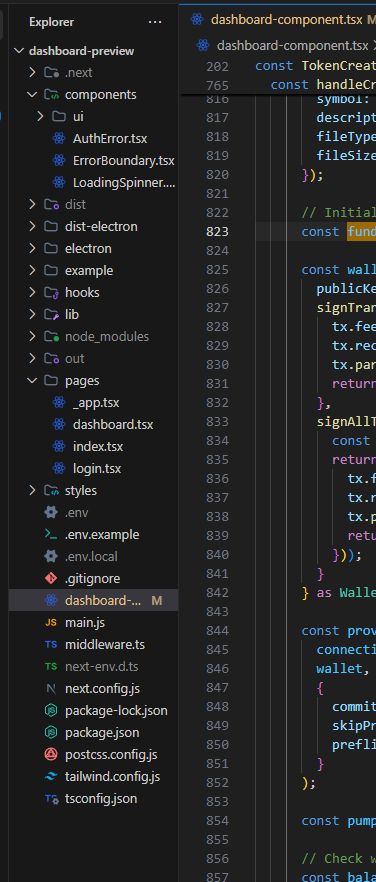Open main.js file
Image resolution: width=376 pixels, height=882 pixels.
pos(85,622)
